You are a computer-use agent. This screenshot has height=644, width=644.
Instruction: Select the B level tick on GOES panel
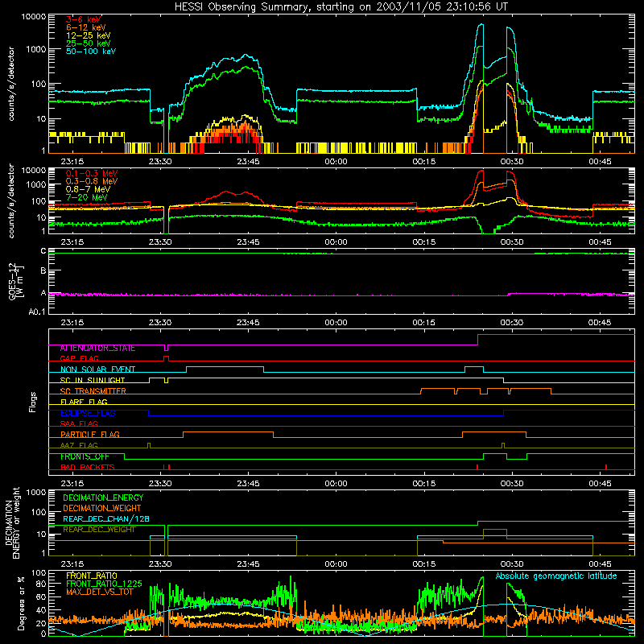point(43,271)
